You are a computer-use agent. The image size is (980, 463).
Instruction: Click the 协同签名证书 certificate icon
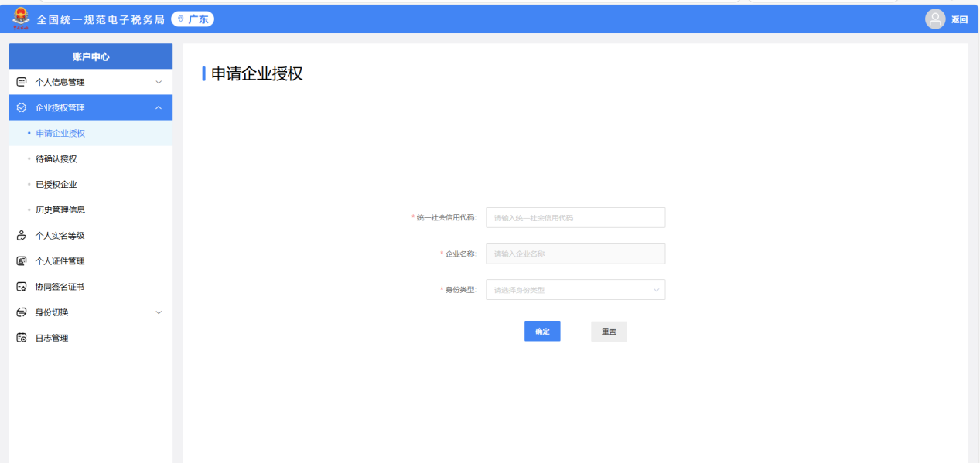point(22,287)
